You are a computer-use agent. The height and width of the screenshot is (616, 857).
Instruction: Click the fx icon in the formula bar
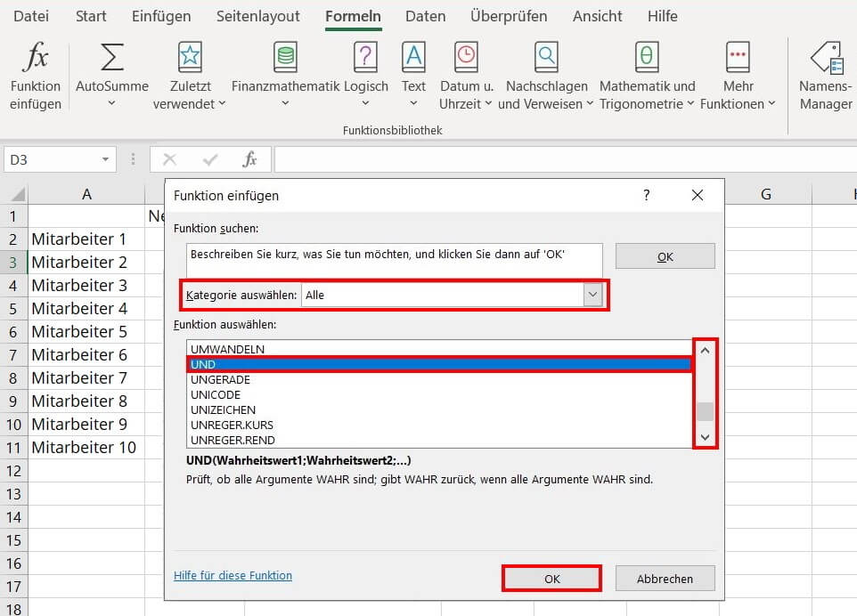(x=249, y=159)
